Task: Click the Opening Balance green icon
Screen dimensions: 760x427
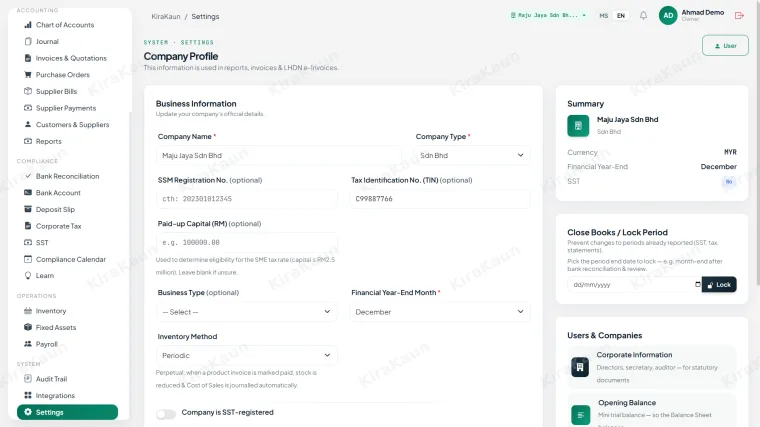Action: point(580,415)
